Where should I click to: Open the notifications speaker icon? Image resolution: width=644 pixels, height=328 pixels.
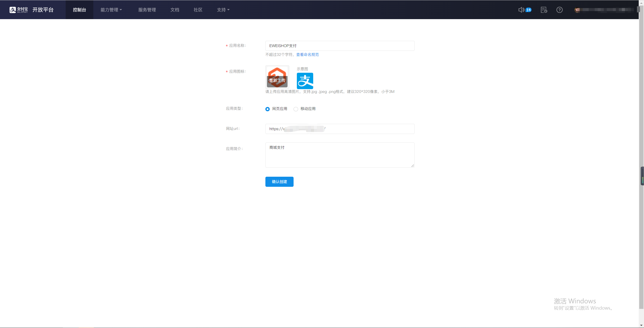tap(521, 10)
